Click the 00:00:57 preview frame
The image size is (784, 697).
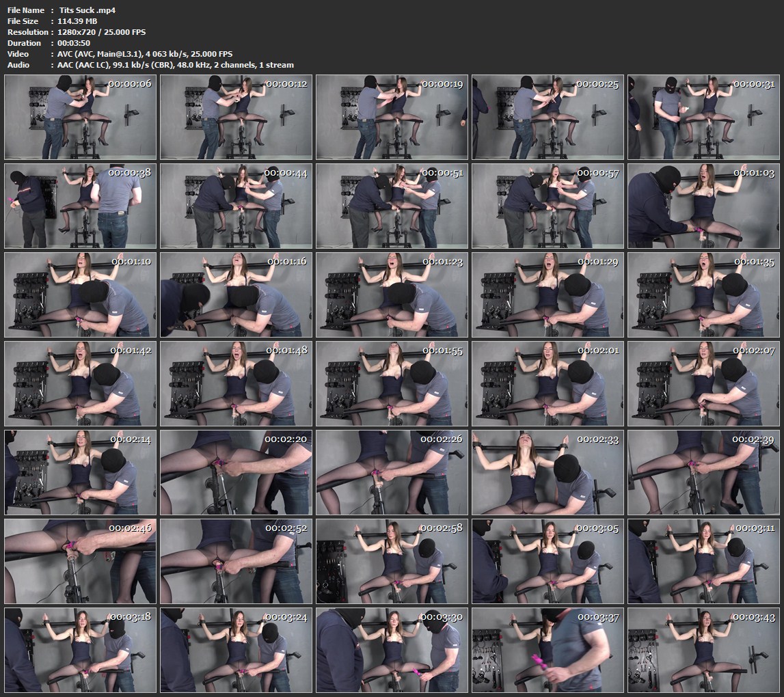point(548,206)
